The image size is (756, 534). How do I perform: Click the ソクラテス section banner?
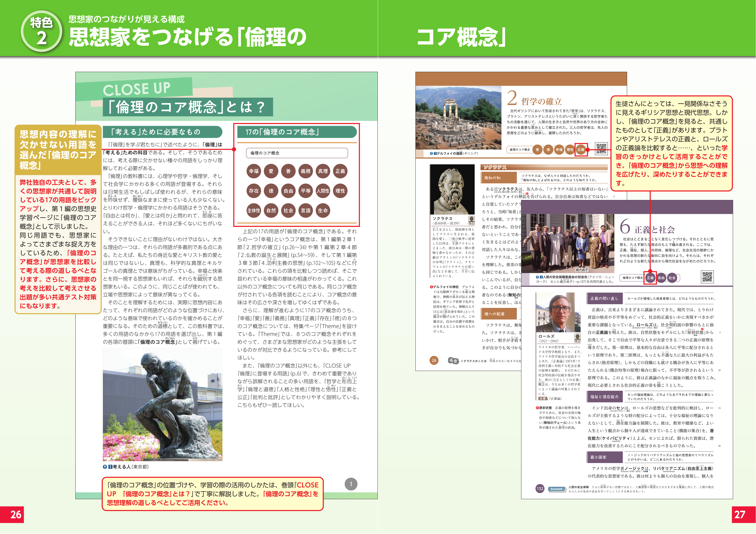tap(544, 167)
